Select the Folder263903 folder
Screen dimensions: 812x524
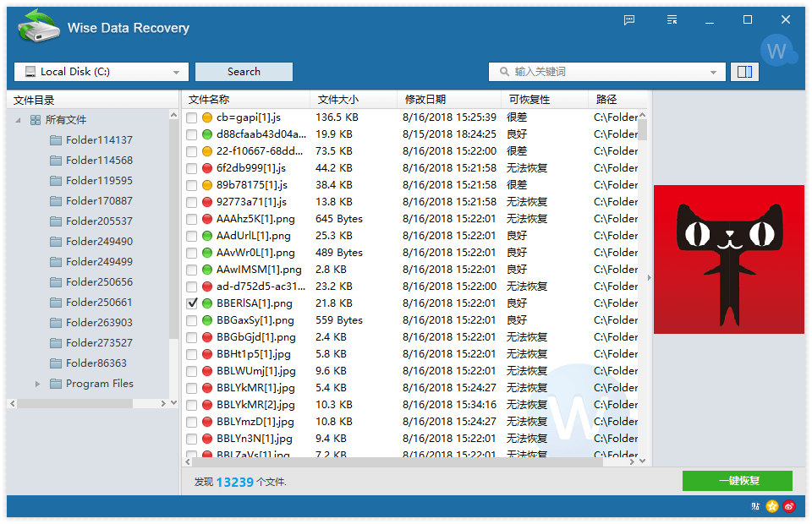click(x=91, y=323)
